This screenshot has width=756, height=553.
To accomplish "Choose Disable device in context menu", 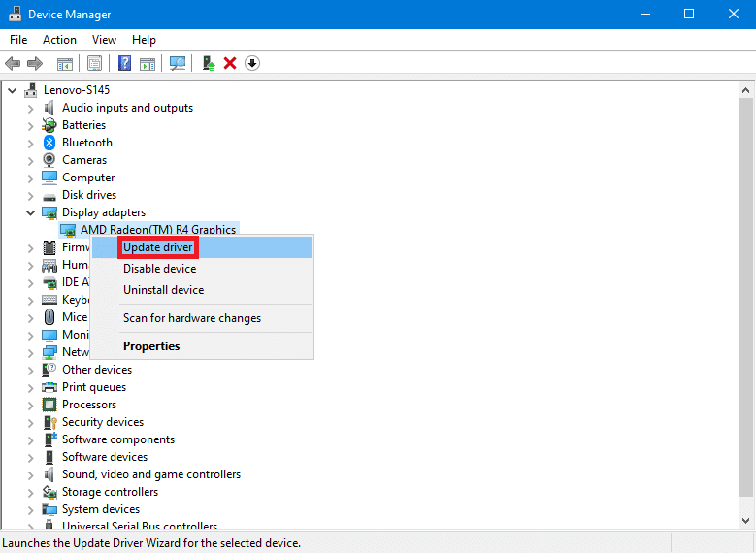I will pos(202,269).
